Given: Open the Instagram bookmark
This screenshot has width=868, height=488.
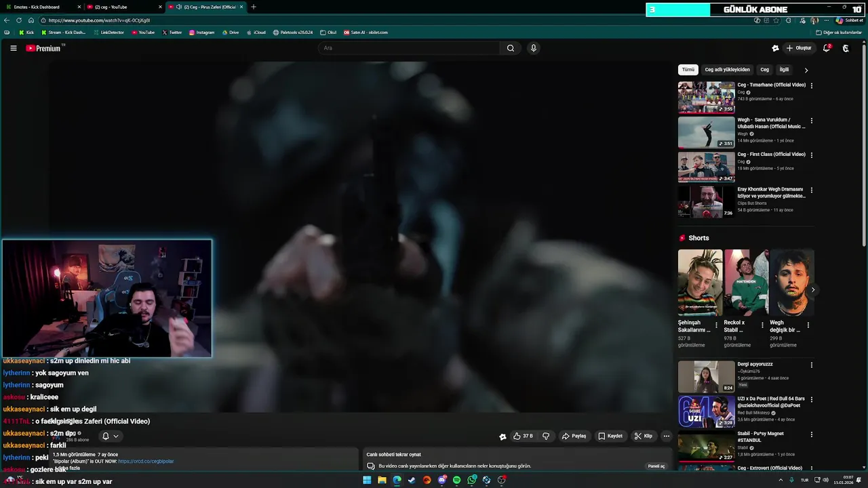Looking at the screenshot, I should [201, 33].
